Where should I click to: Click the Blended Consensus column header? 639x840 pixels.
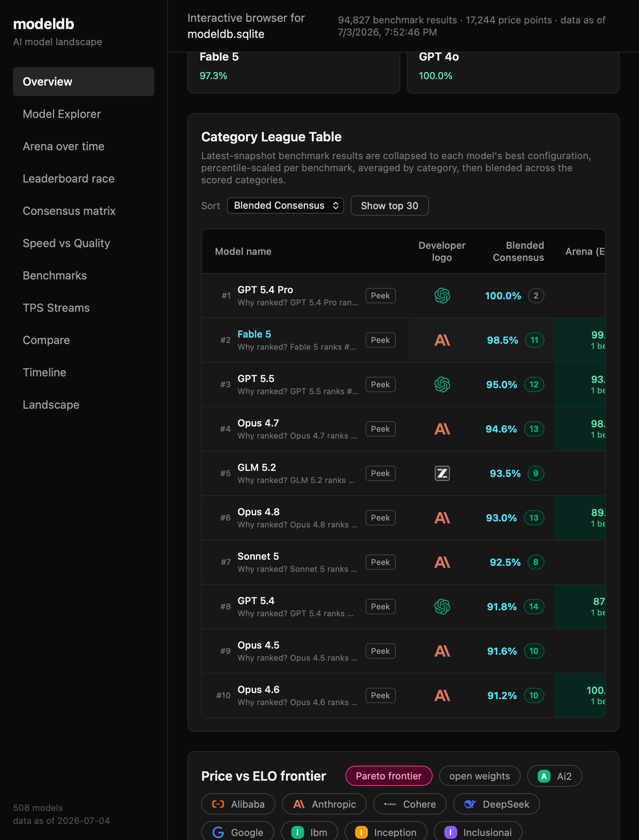point(518,251)
